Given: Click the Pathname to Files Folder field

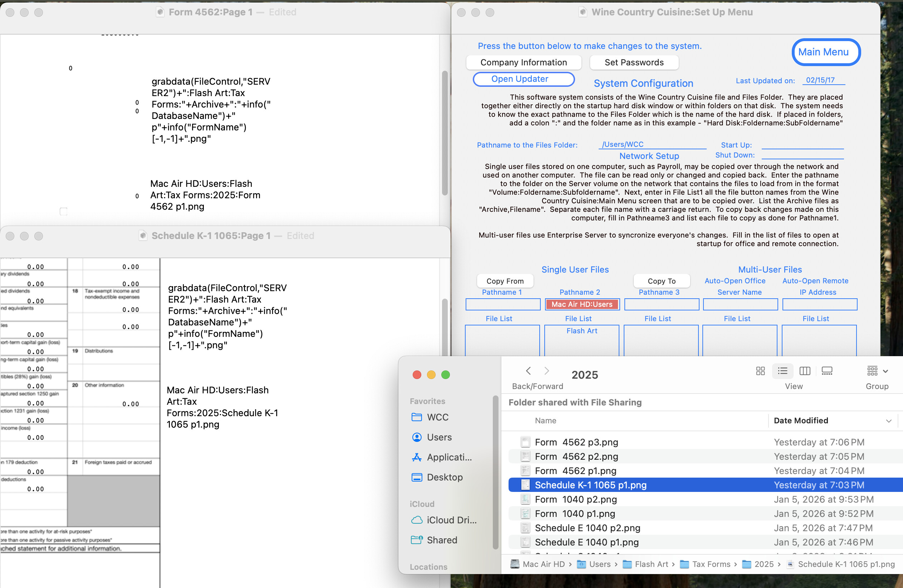Looking at the screenshot, I should tap(652, 144).
